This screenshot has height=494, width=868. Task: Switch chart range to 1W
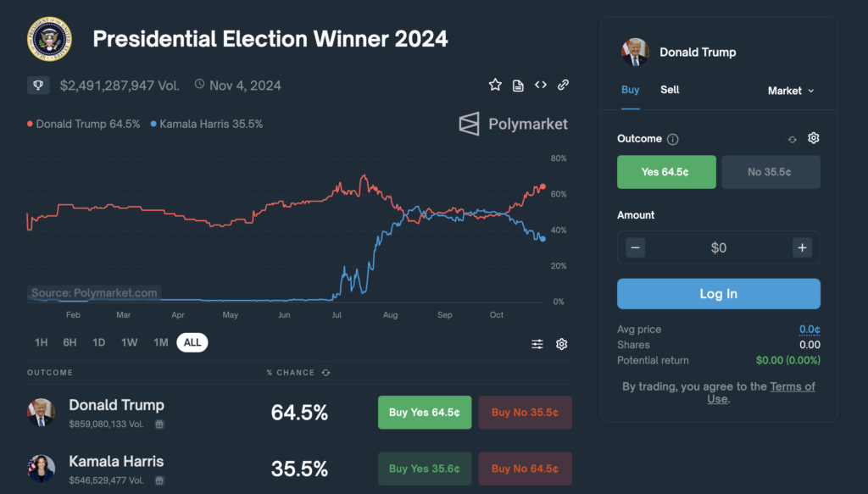129,342
